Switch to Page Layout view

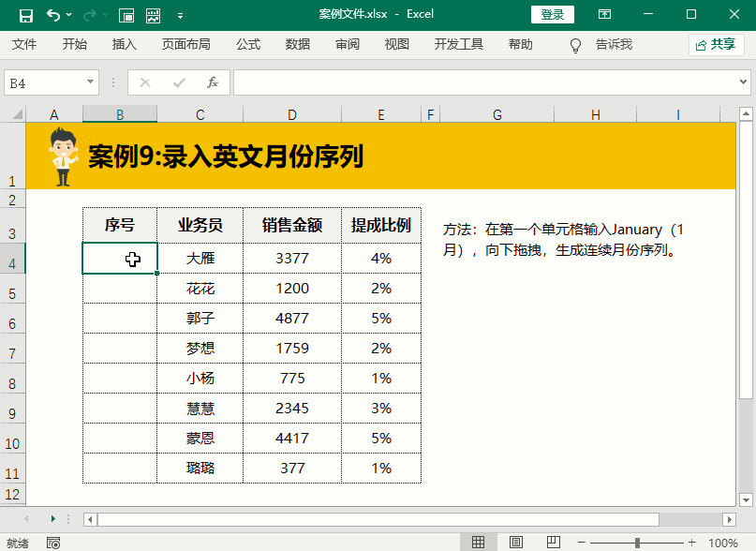pos(515,543)
